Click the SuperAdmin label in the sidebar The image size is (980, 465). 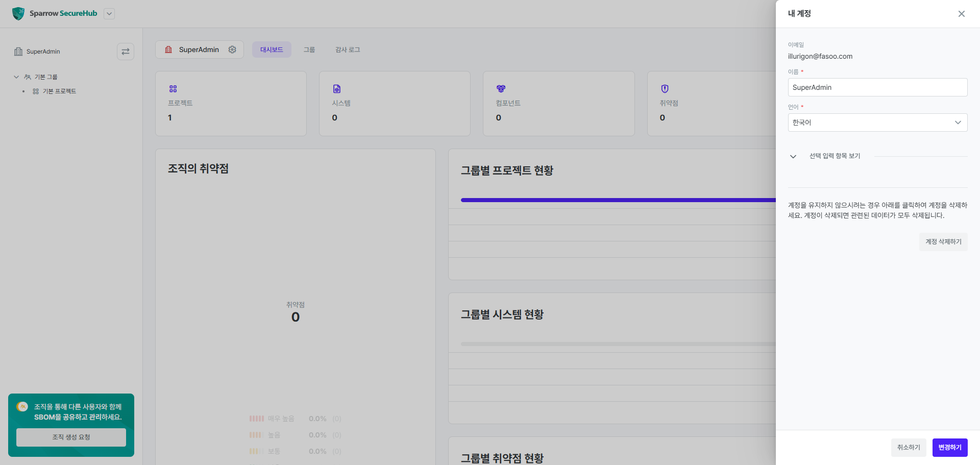click(x=43, y=52)
